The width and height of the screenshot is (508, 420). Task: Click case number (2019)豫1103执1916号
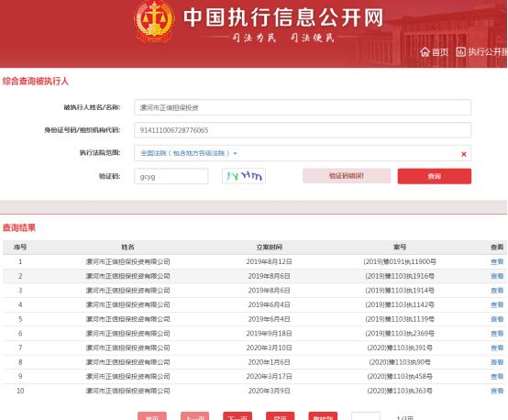click(400, 276)
